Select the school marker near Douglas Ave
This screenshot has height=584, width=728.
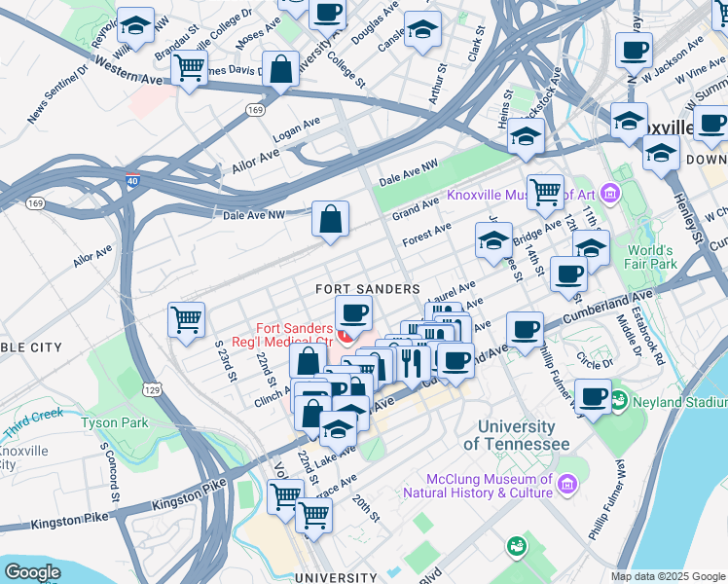(422, 31)
